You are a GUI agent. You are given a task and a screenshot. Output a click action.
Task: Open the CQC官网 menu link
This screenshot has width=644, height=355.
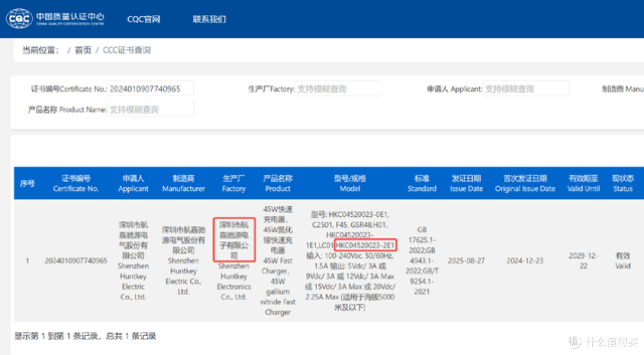(x=144, y=19)
